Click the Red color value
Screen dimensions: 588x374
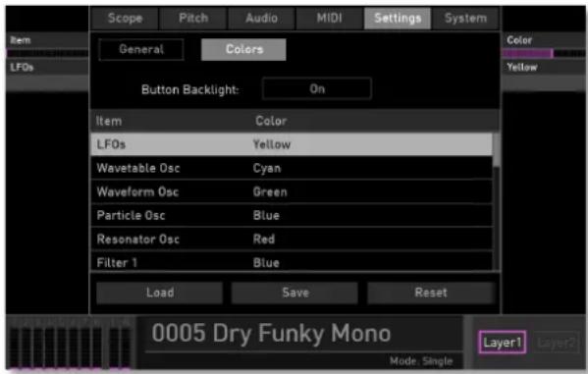[x=264, y=239]
